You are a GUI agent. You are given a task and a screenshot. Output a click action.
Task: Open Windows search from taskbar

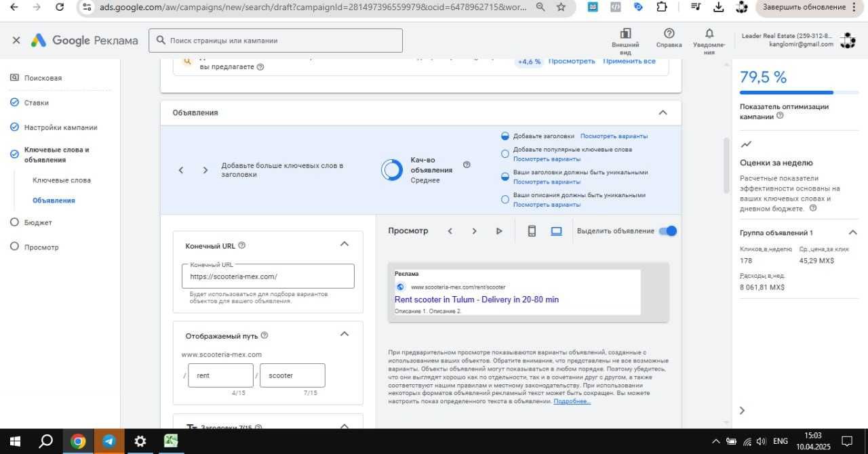pyautogui.click(x=45, y=441)
